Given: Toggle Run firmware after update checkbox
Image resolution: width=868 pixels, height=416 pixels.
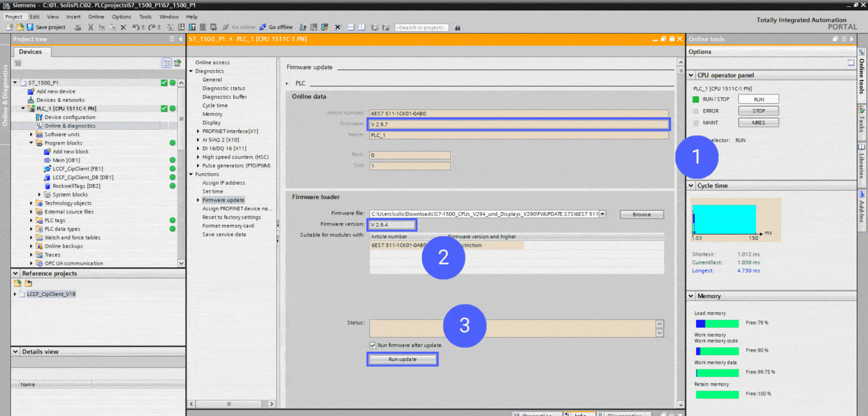Looking at the screenshot, I should point(373,345).
